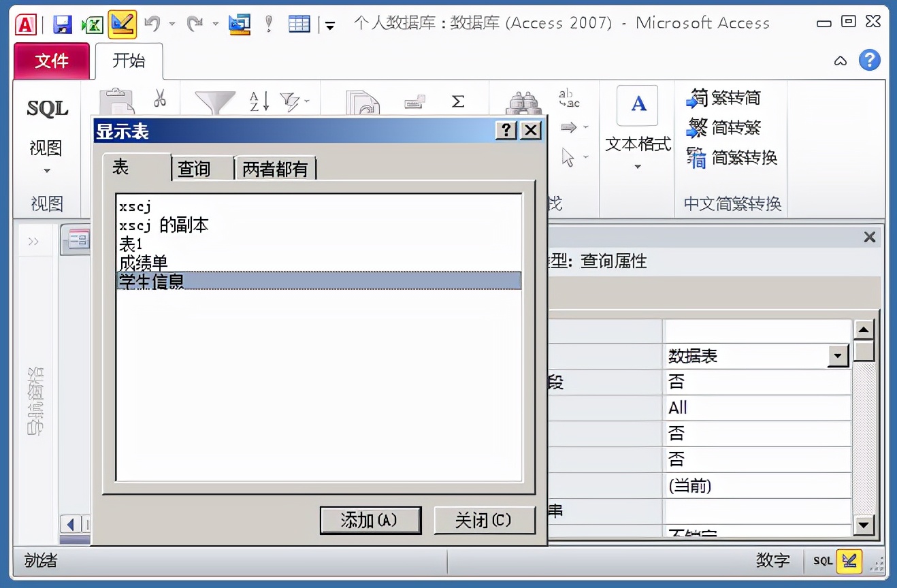Open the 文件 ribbon tab
897x588 pixels.
pos(51,61)
